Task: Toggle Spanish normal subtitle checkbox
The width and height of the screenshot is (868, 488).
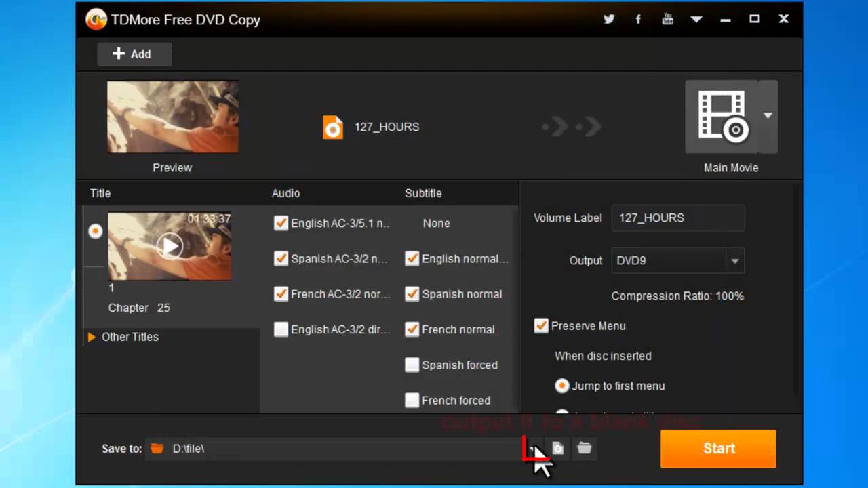Action: click(412, 294)
